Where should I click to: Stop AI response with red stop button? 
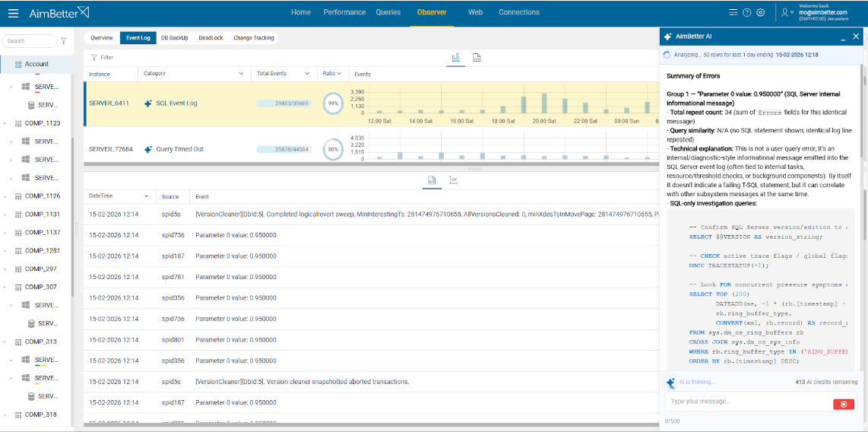tap(844, 404)
